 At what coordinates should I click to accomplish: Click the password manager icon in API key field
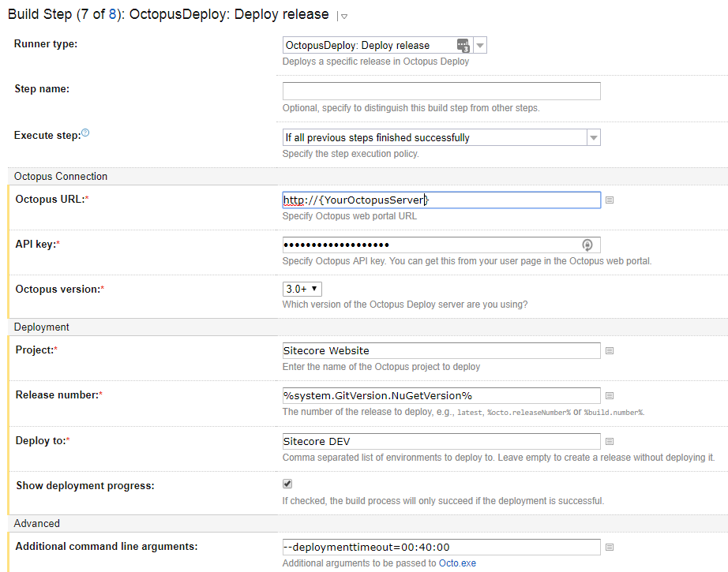[x=587, y=245]
